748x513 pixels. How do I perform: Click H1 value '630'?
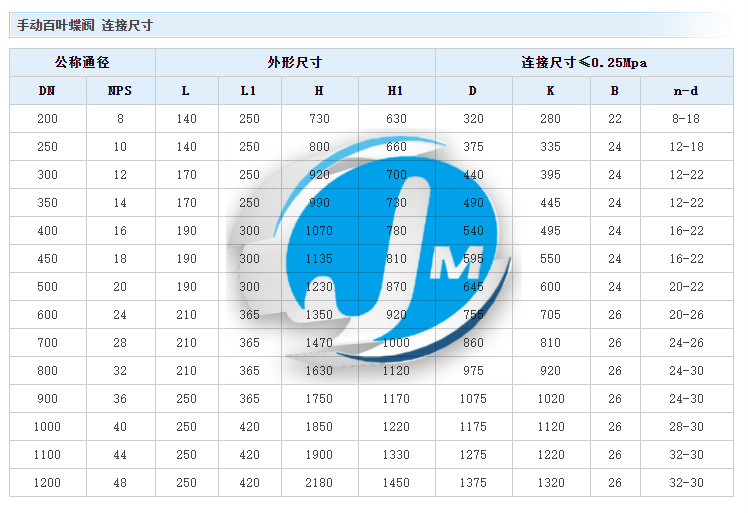pyautogui.click(x=396, y=119)
